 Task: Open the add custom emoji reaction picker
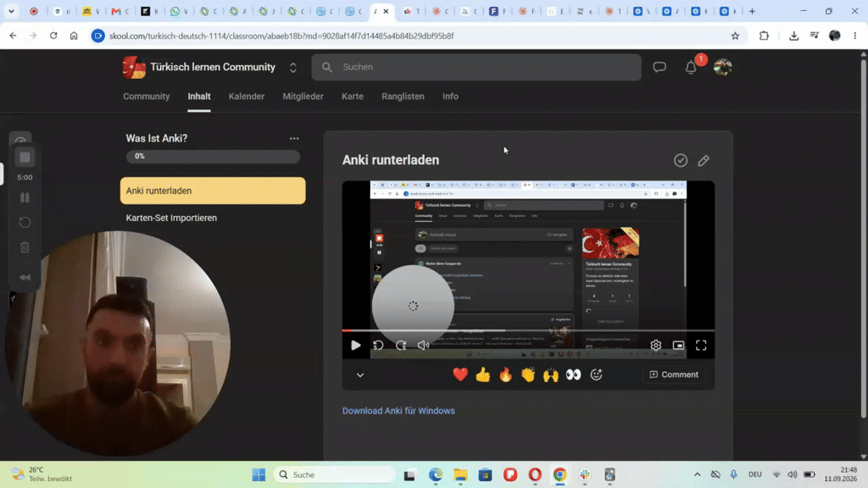[x=596, y=374]
